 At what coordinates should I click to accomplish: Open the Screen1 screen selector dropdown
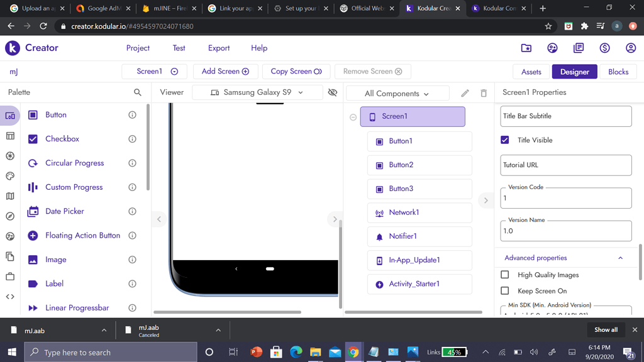coord(155,72)
